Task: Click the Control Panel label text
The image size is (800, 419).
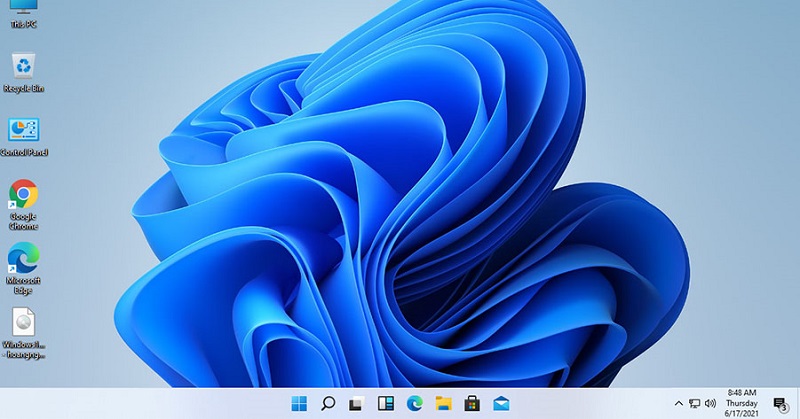Action: pyautogui.click(x=23, y=152)
